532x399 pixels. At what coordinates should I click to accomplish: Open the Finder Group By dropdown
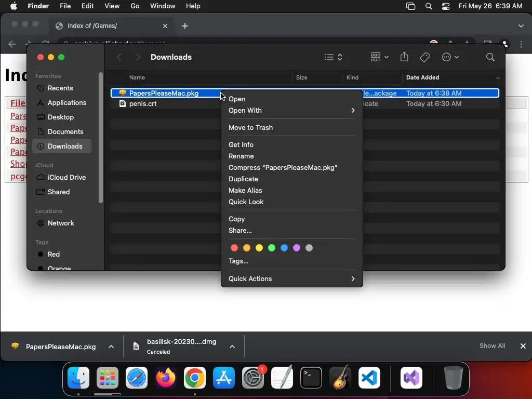(x=379, y=57)
